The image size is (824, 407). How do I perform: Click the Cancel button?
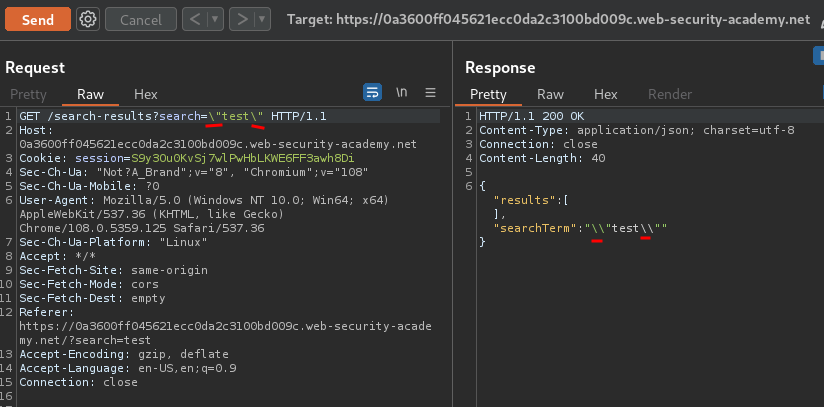coord(141,19)
